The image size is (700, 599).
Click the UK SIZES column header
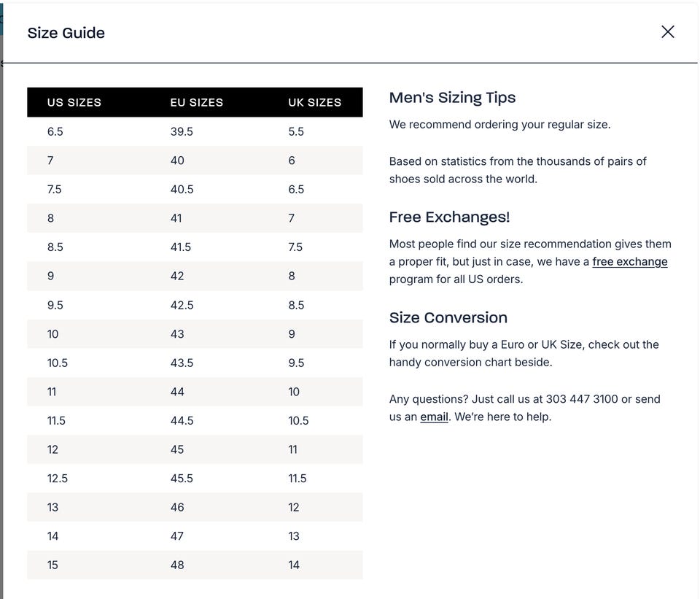[314, 102]
